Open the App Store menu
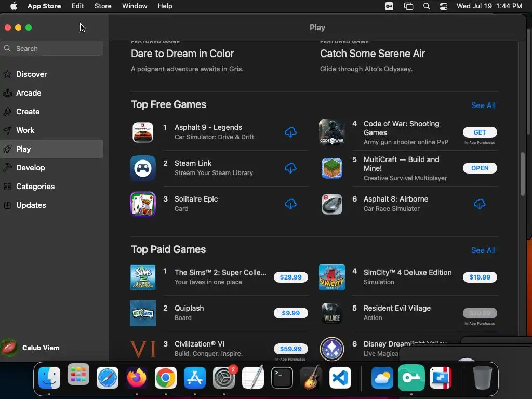 [x=44, y=6]
